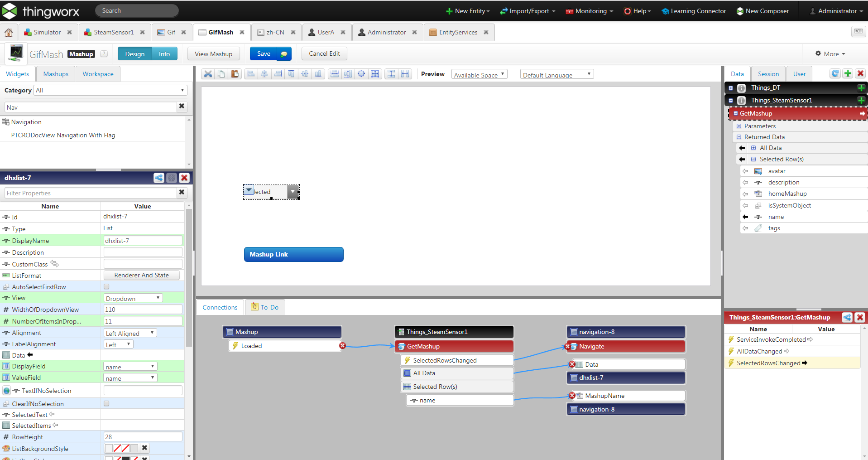Add service to Things_SteamSensor1
The image size is (868, 460).
click(x=861, y=100)
